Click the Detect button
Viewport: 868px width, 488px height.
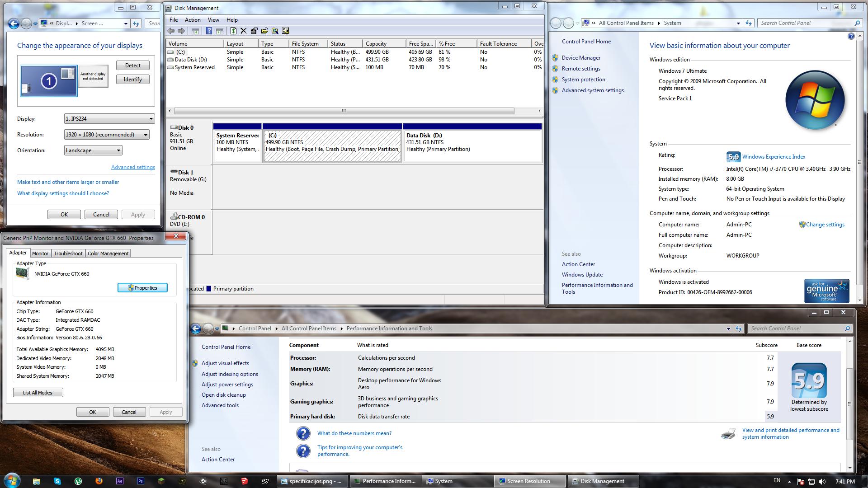[x=133, y=66]
